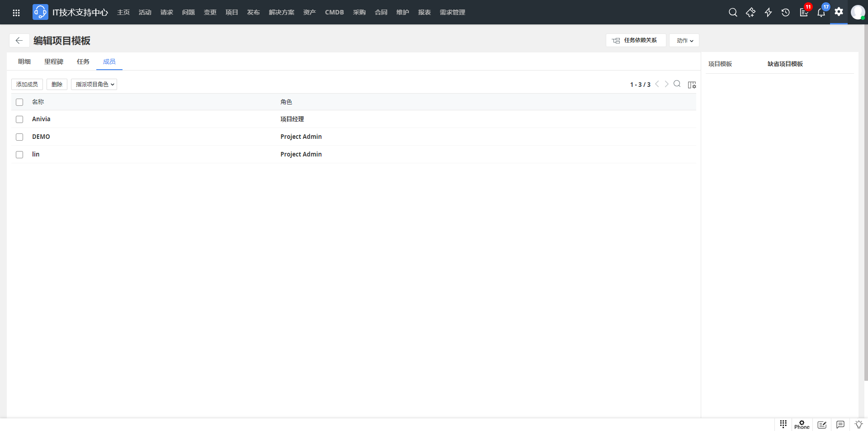Open CMDB in top navigation

tap(335, 12)
